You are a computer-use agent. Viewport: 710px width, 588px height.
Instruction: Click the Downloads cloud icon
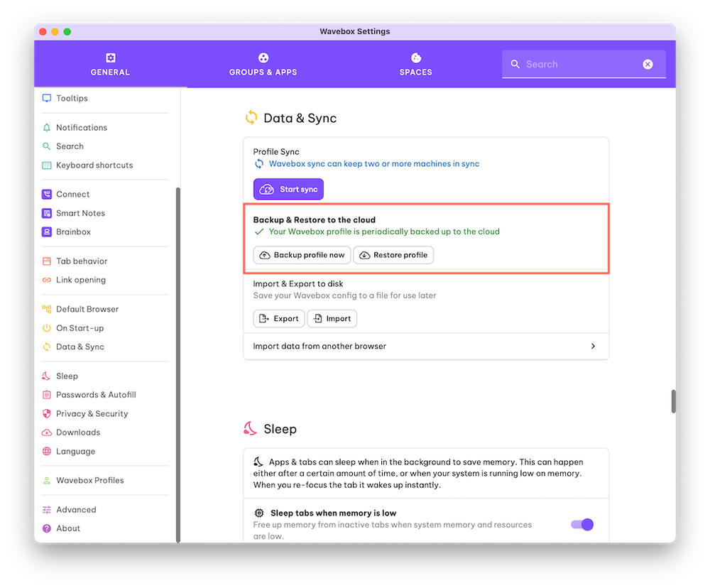(x=45, y=432)
